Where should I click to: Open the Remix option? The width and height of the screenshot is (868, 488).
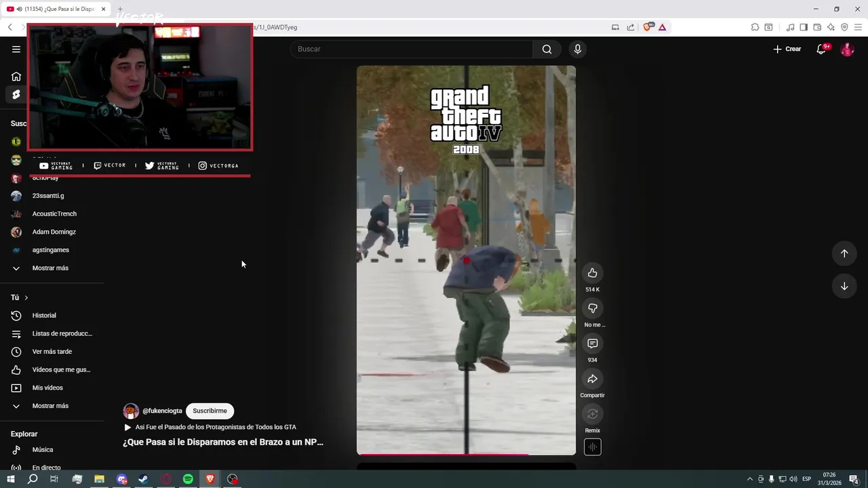coord(593,413)
